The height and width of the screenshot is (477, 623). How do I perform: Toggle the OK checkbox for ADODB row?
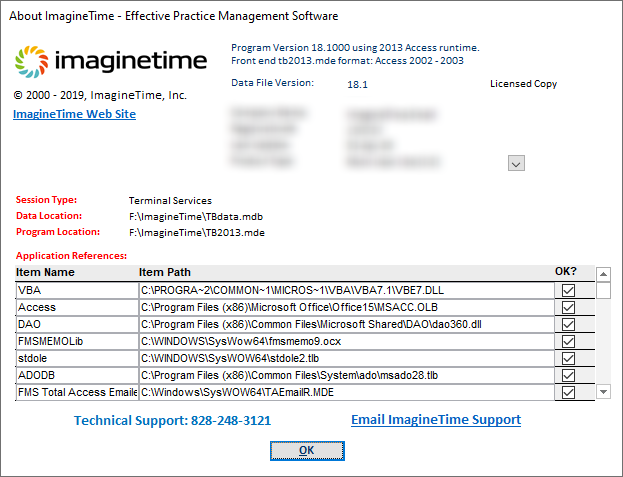(x=568, y=375)
